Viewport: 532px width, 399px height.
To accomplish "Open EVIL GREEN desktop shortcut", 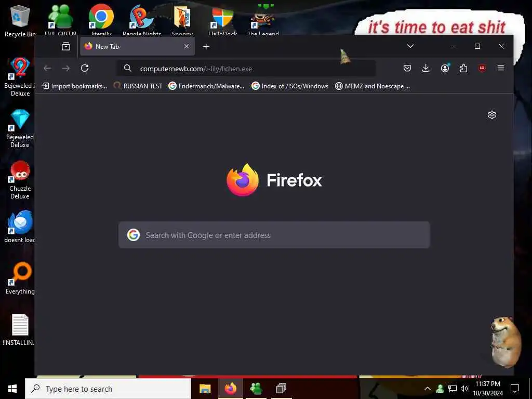I will coord(60,20).
